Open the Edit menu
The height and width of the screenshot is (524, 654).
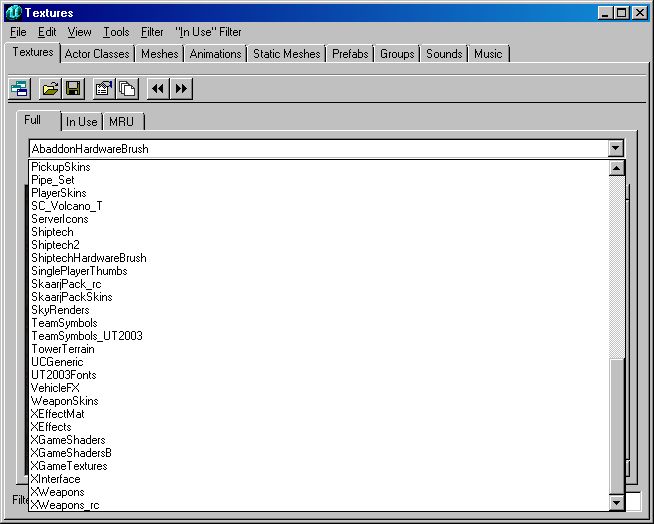click(47, 32)
